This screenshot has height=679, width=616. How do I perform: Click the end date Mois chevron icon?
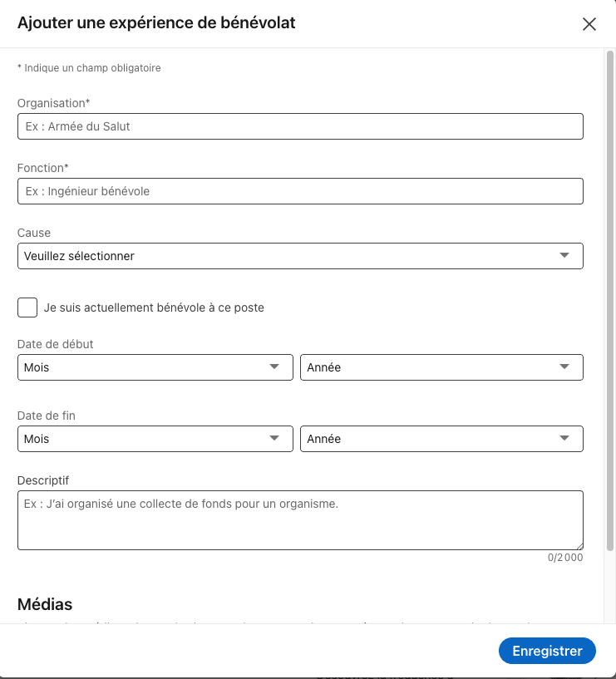tap(274, 438)
